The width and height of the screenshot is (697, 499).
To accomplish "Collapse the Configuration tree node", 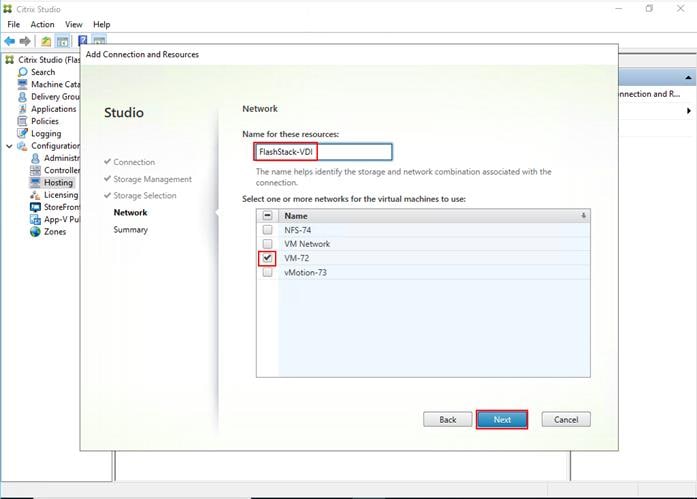I will 9,146.
